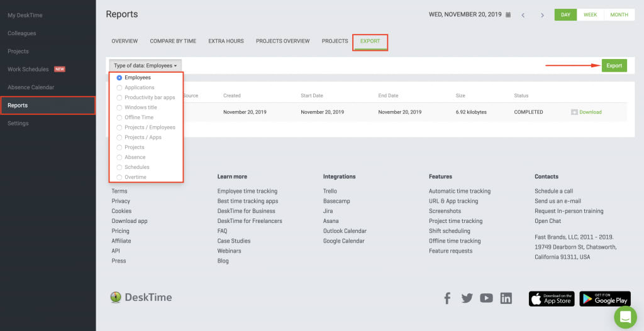
Task: Open DeskTime YouTube icon
Action: 486,298
